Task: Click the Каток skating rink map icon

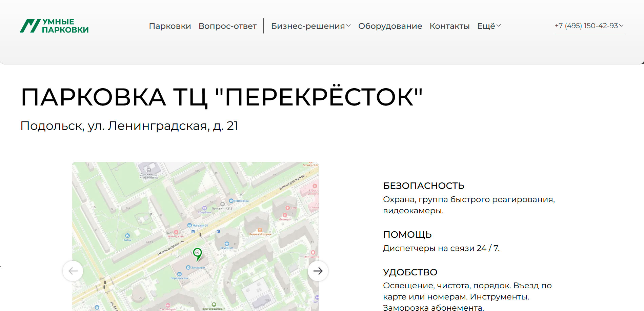Action: pyautogui.click(x=127, y=236)
